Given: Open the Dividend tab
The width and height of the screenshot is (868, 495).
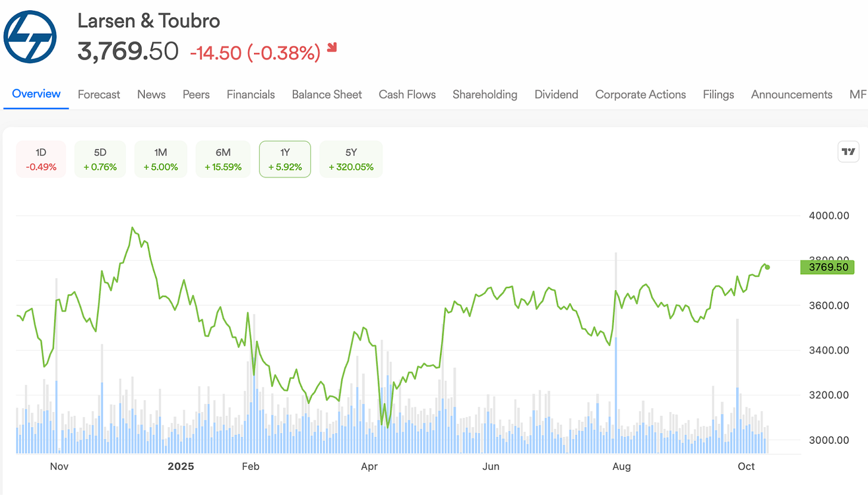Looking at the screenshot, I should coord(556,94).
